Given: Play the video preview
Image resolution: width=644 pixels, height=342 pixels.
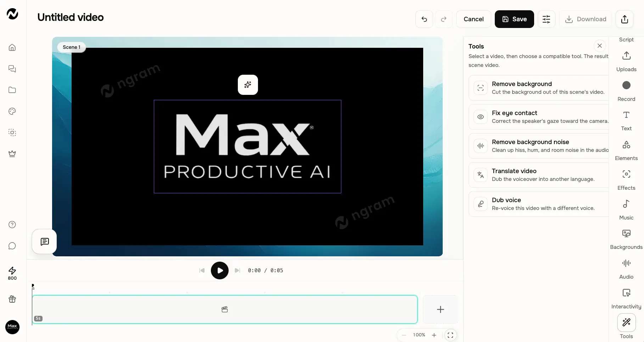Looking at the screenshot, I should point(220,270).
